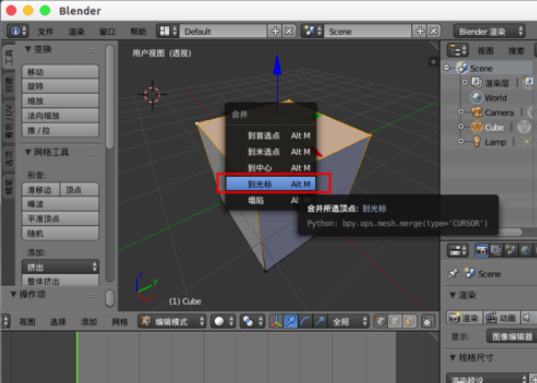Click the 滑移边 button
Viewport: 537px width, 383px height.
coord(41,190)
